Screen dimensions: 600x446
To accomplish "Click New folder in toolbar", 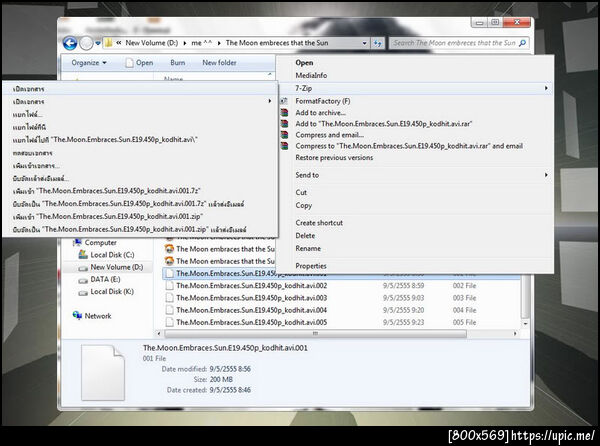I will (219, 63).
